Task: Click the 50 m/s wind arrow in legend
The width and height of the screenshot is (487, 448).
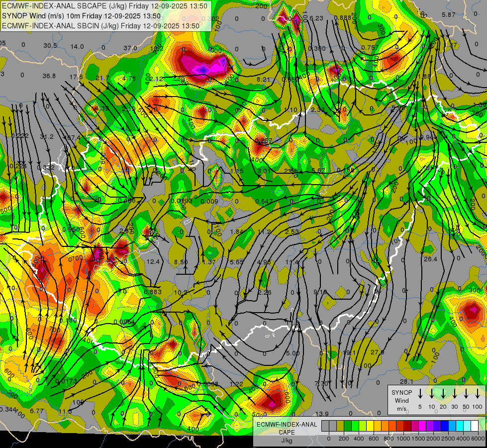Action: point(466,394)
